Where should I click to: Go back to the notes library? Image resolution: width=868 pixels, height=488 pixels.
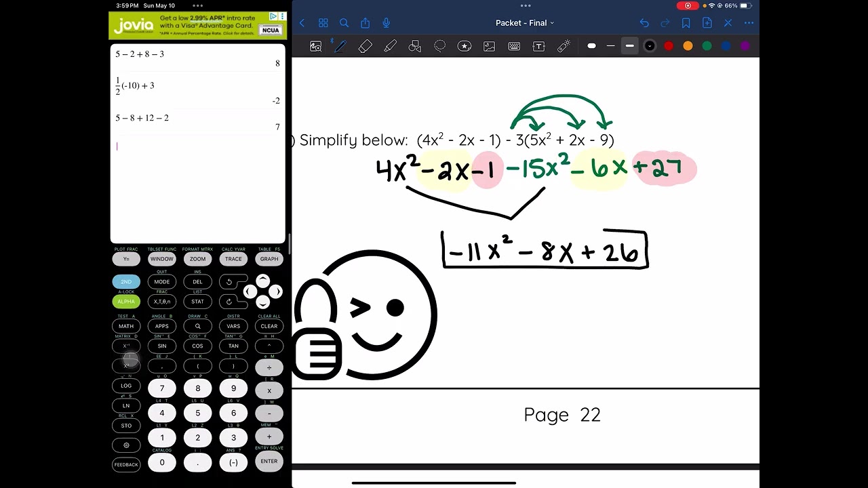point(302,23)
